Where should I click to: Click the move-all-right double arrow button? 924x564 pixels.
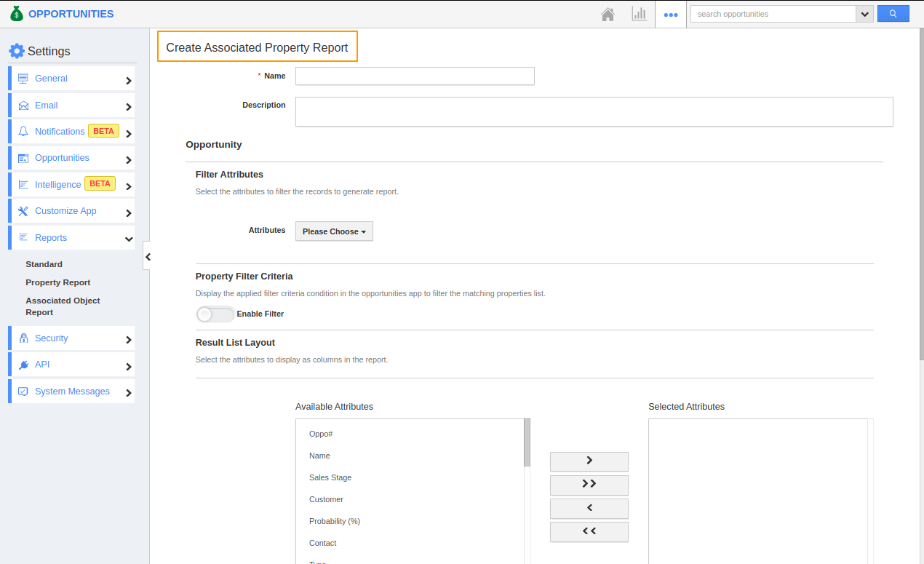pyautogui.click(x=589, y=485)
